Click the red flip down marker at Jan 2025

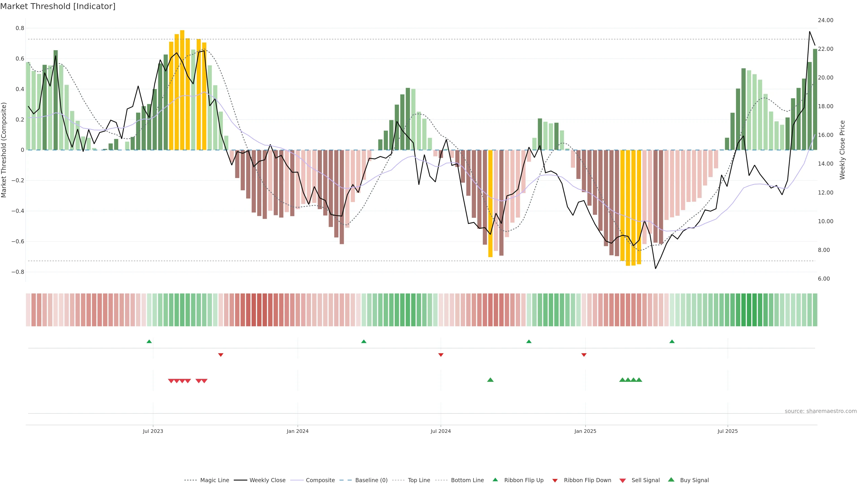(x=584, y=355)
